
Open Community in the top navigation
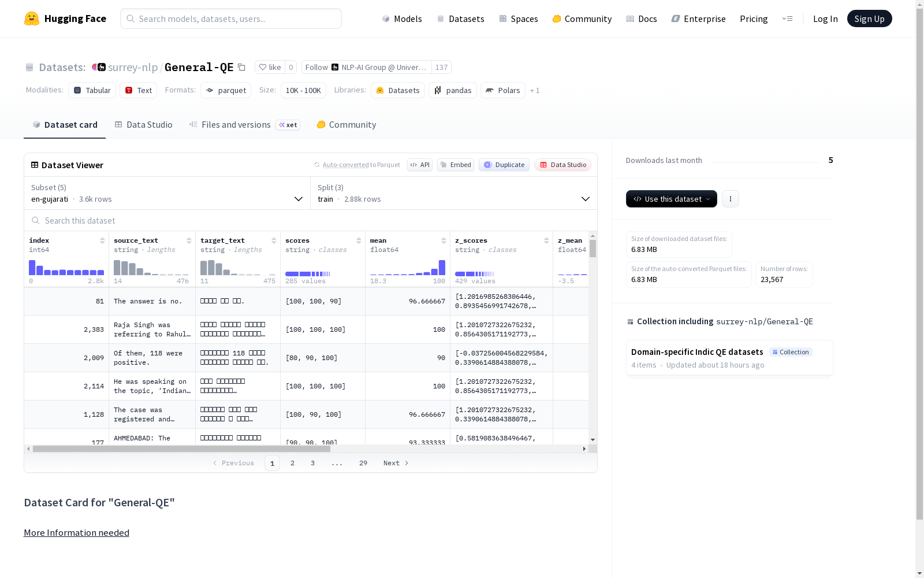click(582, 18)
